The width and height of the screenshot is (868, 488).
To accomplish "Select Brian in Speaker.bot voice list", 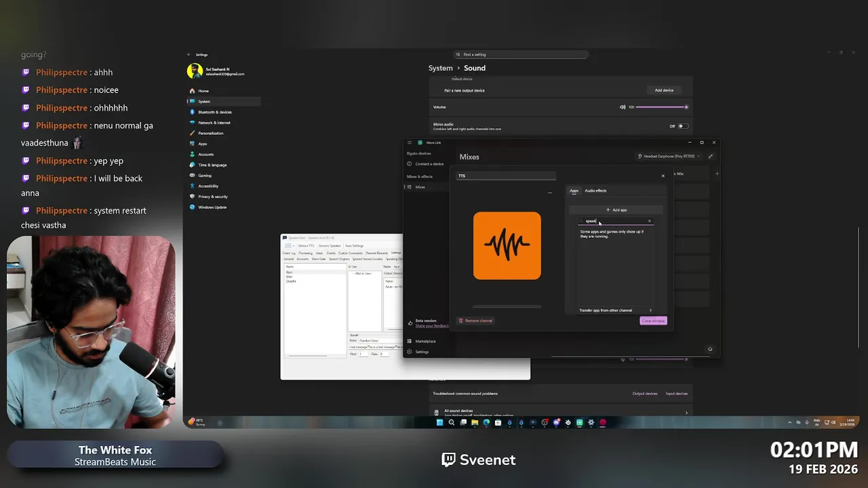I will click(x=289, y=277).
